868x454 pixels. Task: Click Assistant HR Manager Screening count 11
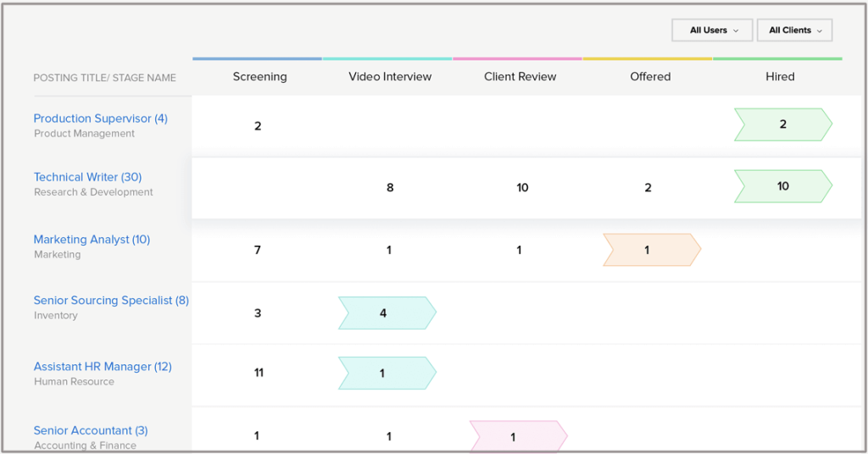[x=259, y=373]
